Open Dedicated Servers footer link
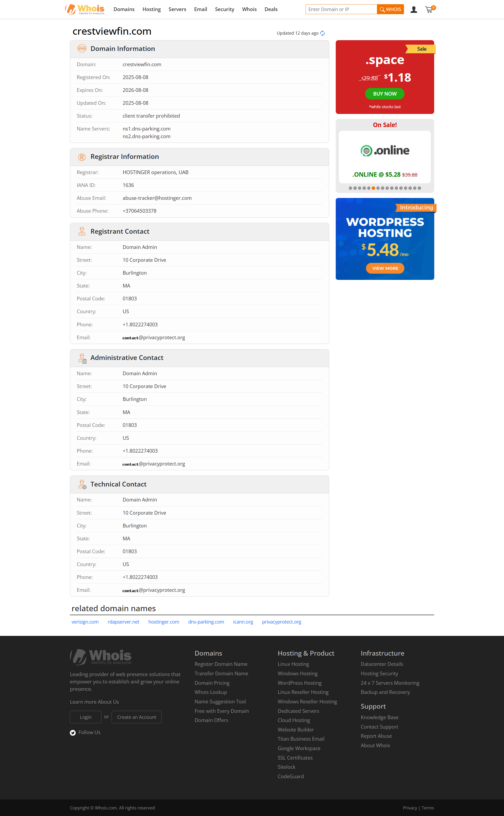 [298, 711]
